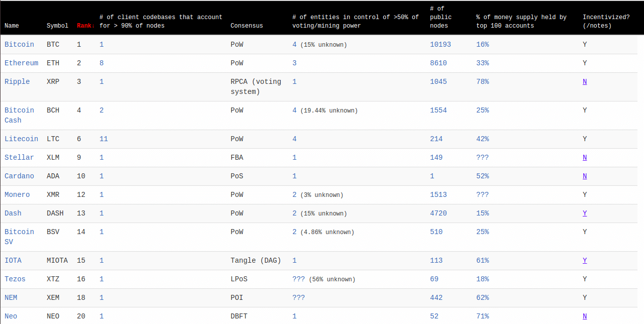
Task: Open Ripple's 78% money supply link
Action: (x=482, y=81)
